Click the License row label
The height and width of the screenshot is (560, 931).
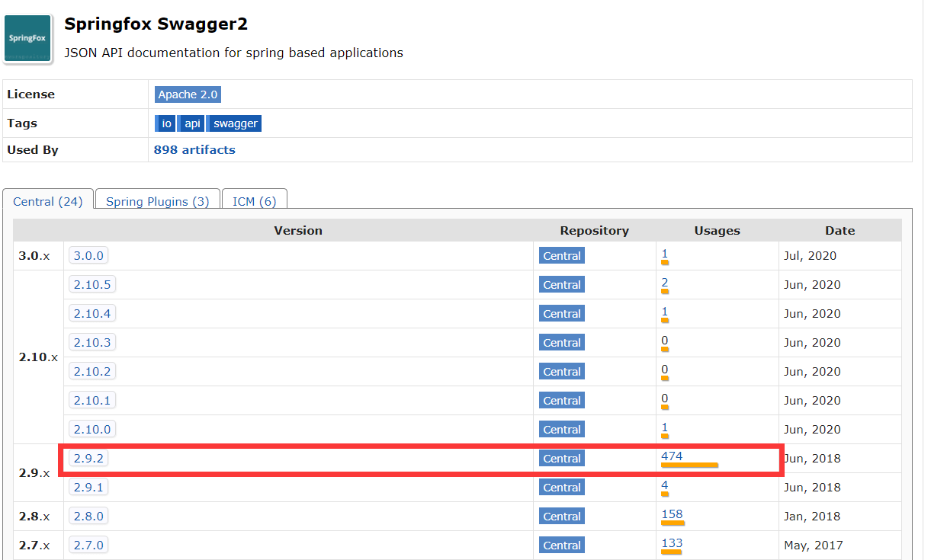point(31,94)
